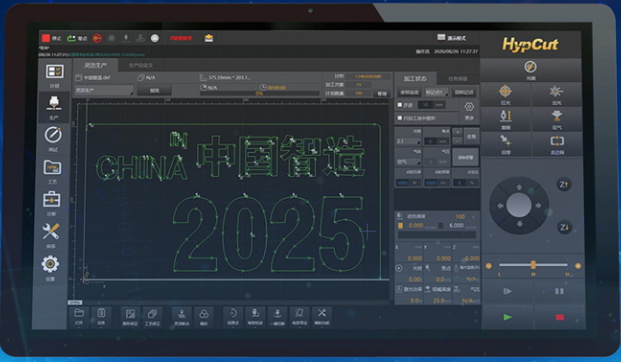Click the return-to-mark-point button right of 标记点1
The width and height of the screenshot is (621, 362).
click(464, 92)
